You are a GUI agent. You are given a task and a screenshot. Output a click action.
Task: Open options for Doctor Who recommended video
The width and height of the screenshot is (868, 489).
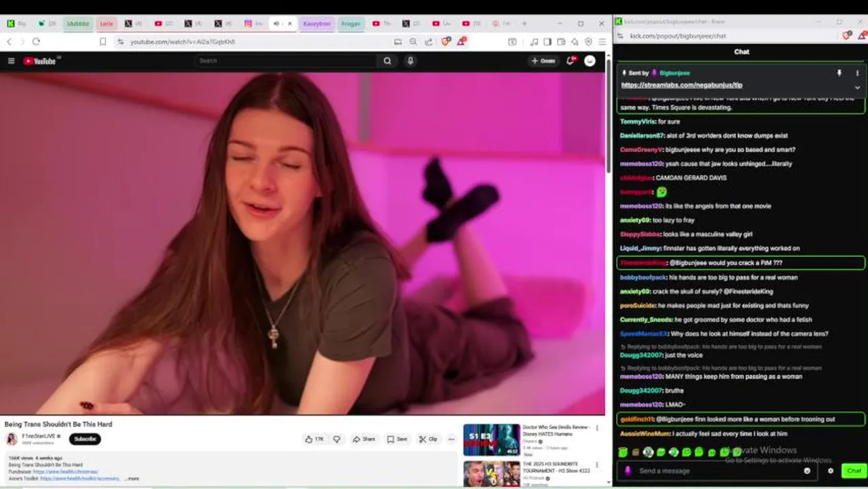[x=597, y=428]
